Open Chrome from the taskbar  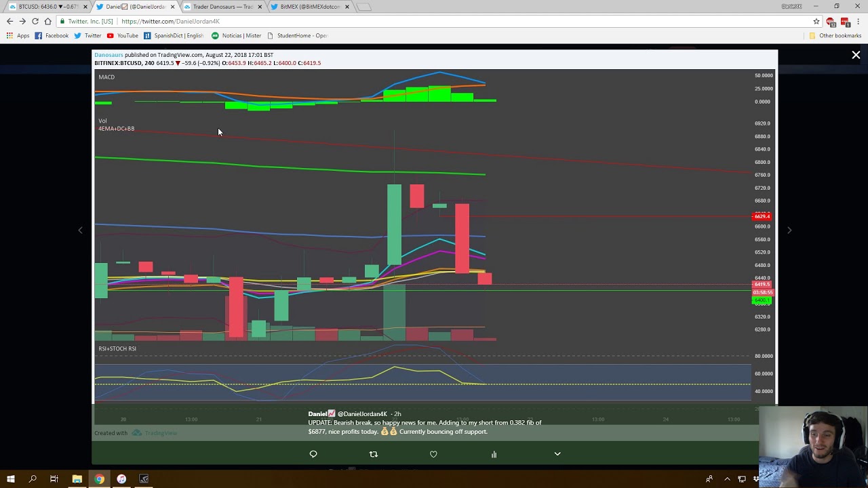pos(99,479)
